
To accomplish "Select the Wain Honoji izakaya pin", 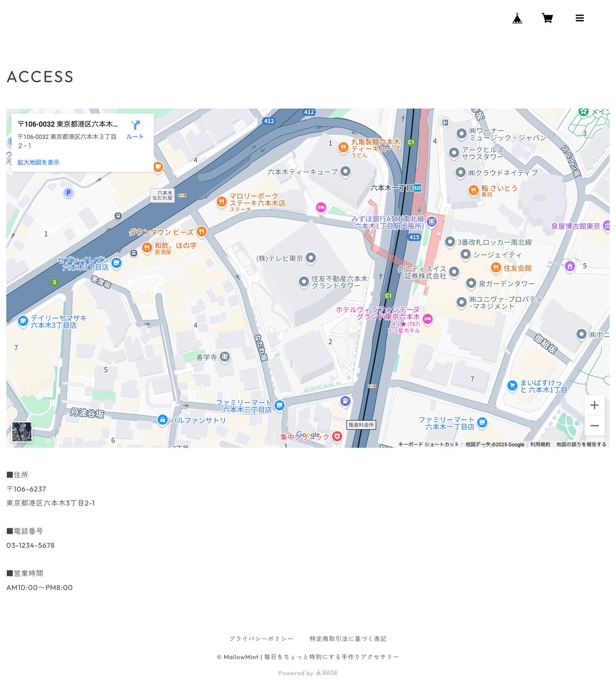I will tap(147, 247).
